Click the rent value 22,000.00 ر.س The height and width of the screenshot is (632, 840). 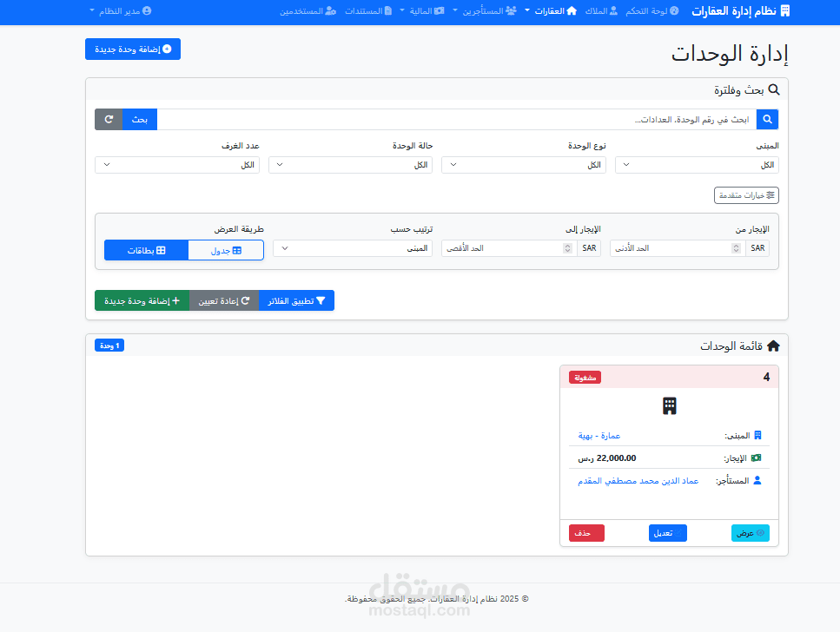tap(607, 458)
